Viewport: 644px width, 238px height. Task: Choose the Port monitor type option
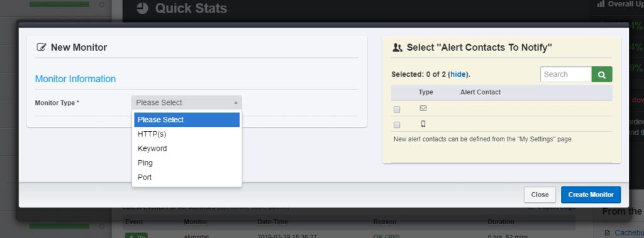pyautogui.click(x=187, y=177)
